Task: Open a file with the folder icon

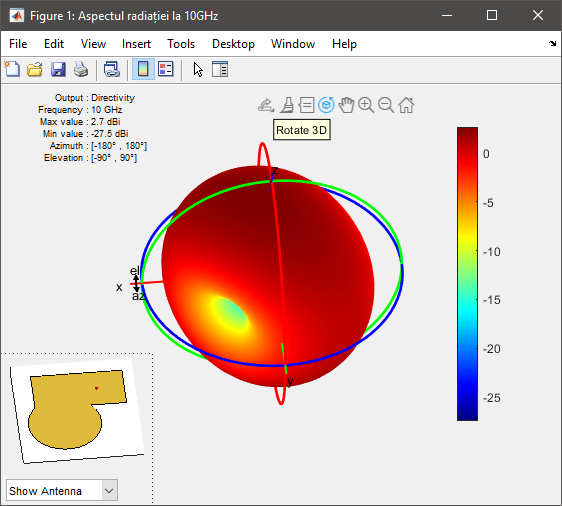Action: 35,69
